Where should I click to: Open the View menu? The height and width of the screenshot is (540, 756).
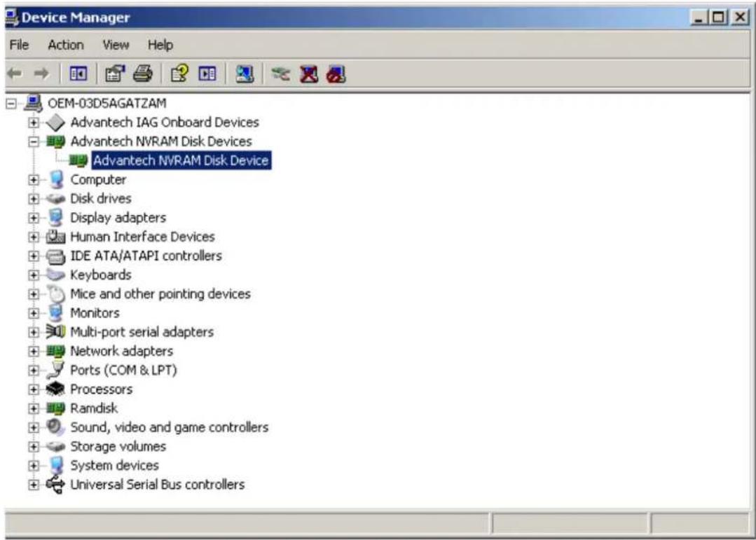click(x=116, y=45)
